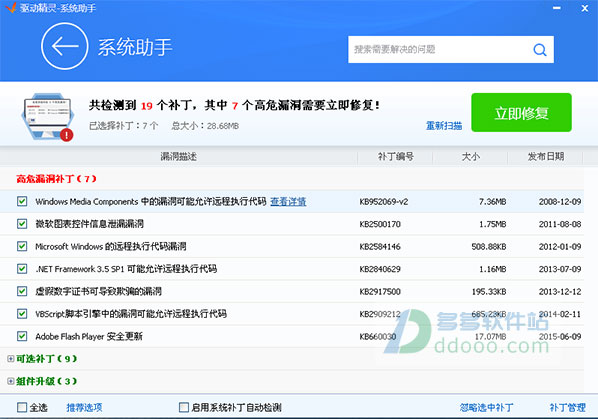Uncheck the VBScript脚本引擎 patch checkbox
The image size is (598, 419).
click(22, 313)
